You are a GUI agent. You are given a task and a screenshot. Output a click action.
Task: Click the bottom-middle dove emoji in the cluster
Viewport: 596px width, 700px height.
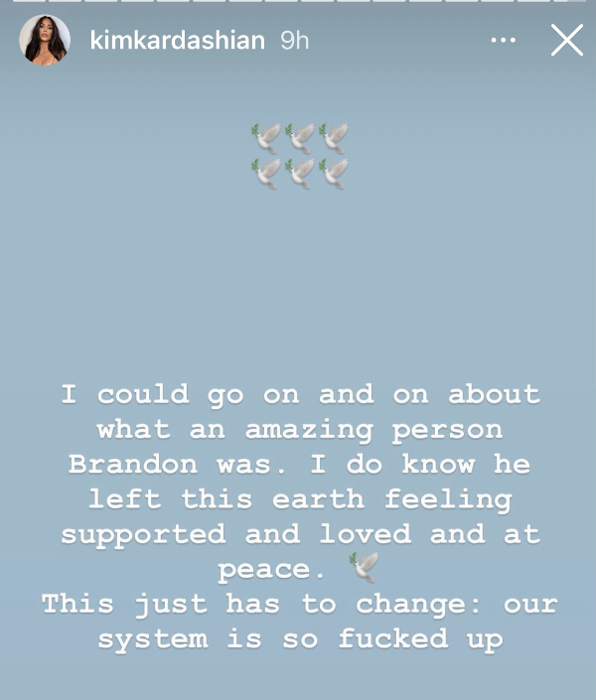300,173
